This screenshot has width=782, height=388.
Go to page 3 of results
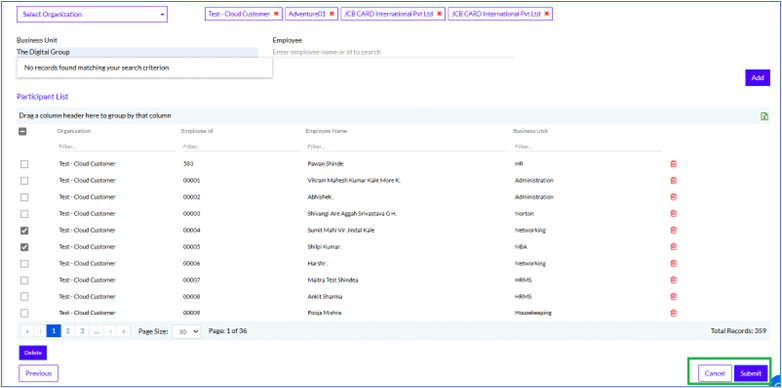(82, 331)
